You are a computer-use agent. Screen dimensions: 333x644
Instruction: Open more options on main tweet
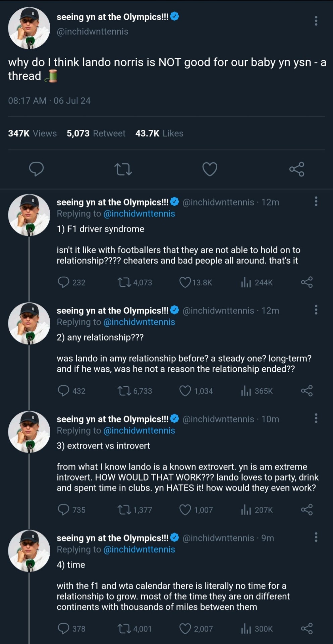click(x=316, y=21)
